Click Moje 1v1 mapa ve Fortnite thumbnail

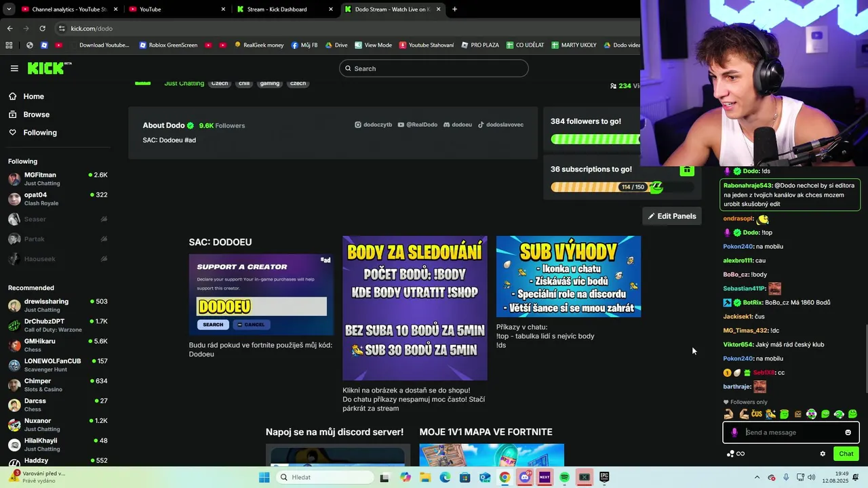[492, 455]
